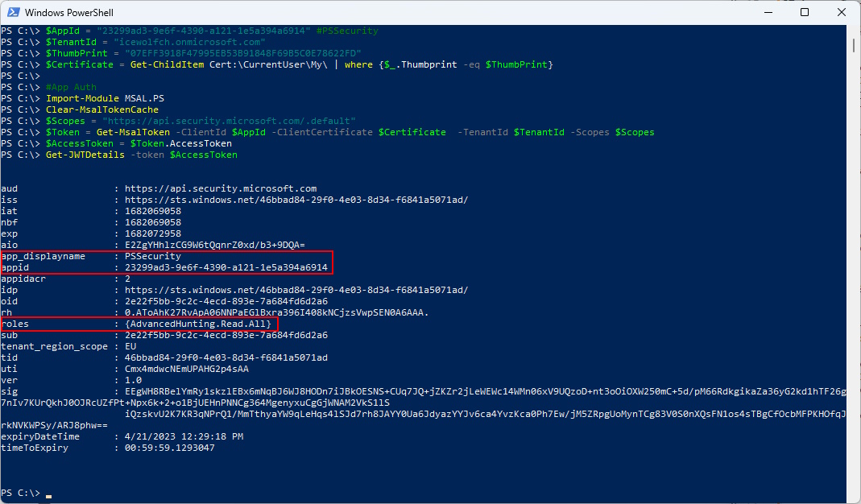Click the blinking cursor at the last prompt
This screenshot has width=861, height=504.
point(49,496)
